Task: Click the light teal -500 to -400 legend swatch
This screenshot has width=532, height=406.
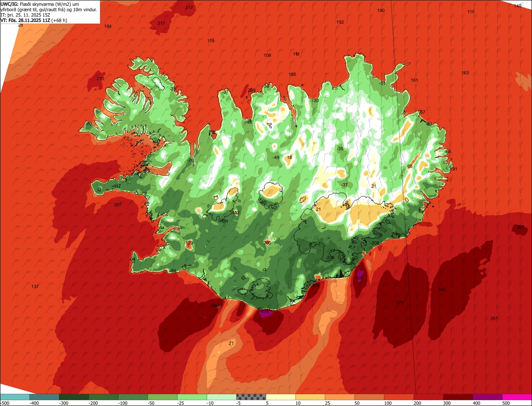Action: (15, 397)
